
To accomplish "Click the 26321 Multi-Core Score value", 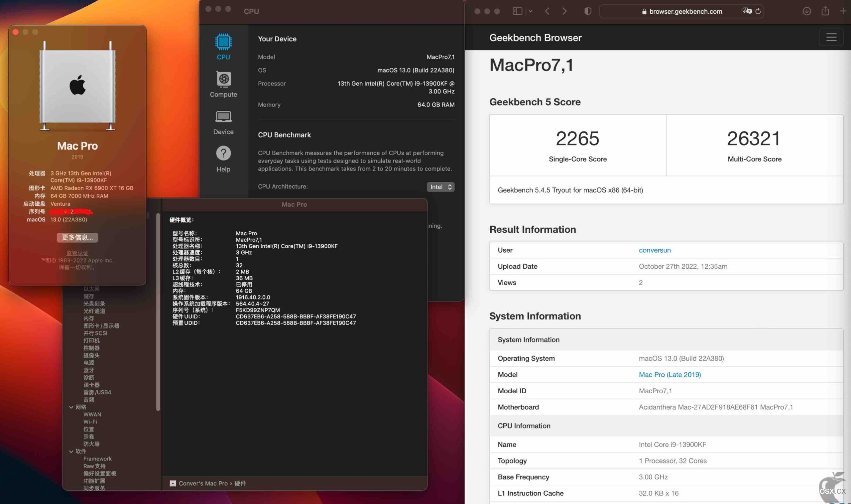I will pos(754,138).
